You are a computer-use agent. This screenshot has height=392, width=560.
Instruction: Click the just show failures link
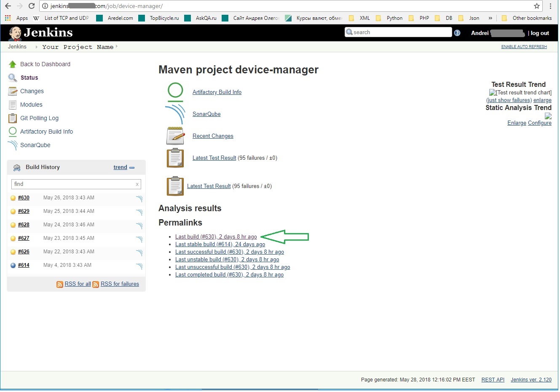[x=509, y=100]
